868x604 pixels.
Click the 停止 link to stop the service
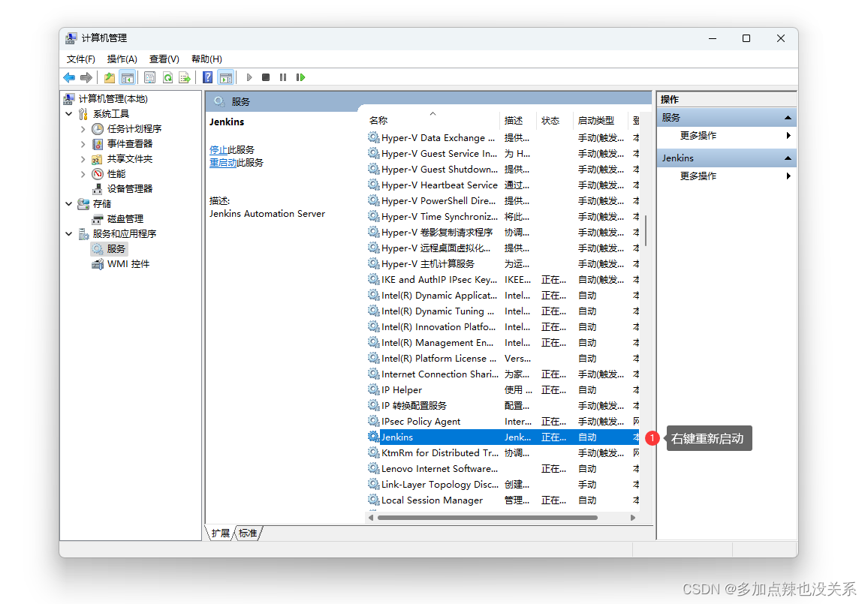pos(218,150)
